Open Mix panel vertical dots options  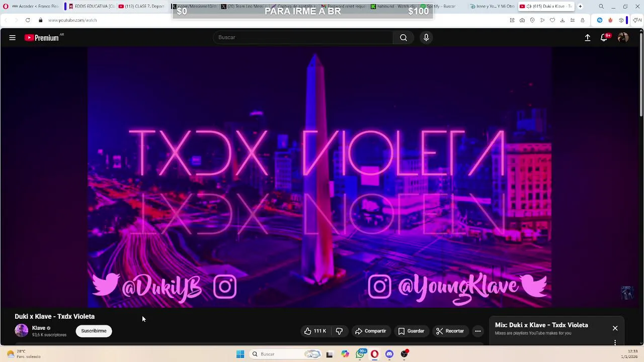coord(615,342)
